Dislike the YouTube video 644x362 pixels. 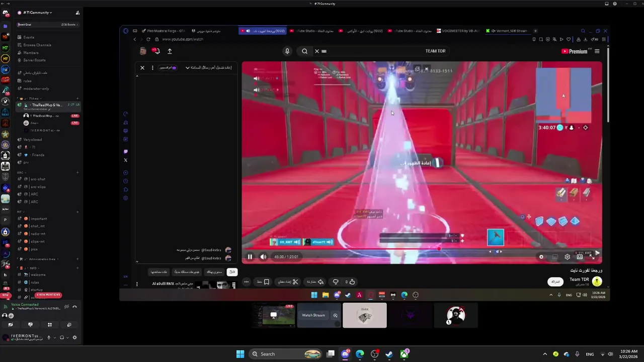point(336,282)
